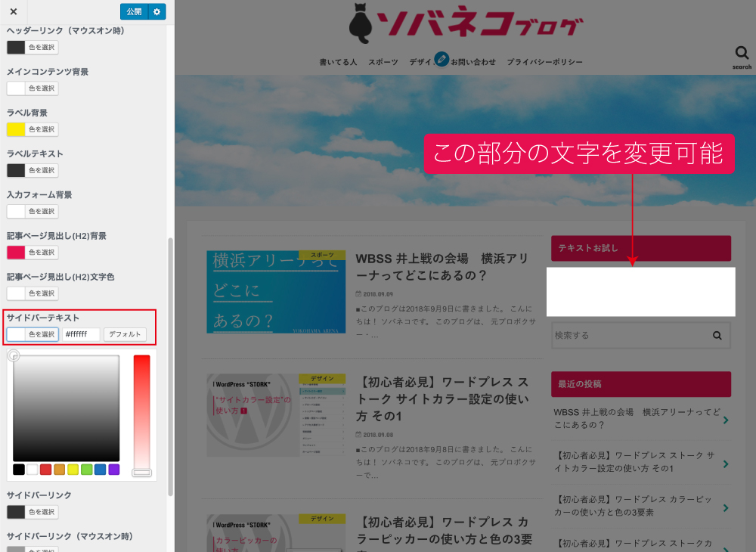Pick the orange palette swatch
Viewport: 756px width, 552px height.
(x=59, y=469)
